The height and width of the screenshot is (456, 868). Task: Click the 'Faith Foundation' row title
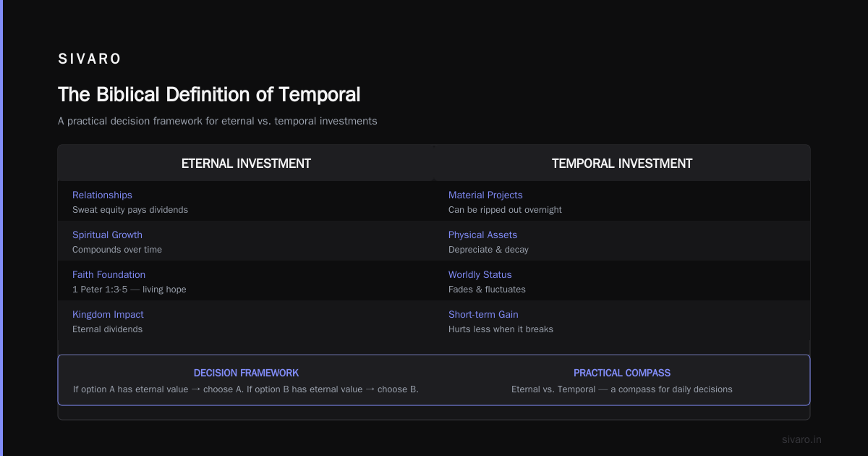(109, 274)
